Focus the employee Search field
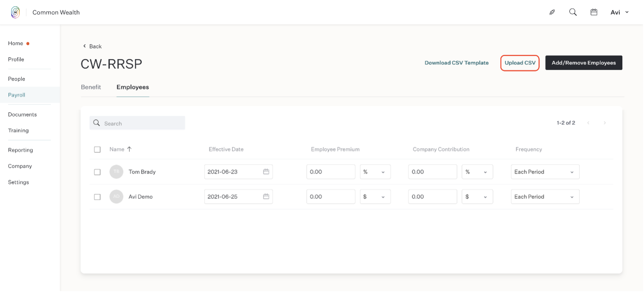644x293 pixels. tap(137, 123)
